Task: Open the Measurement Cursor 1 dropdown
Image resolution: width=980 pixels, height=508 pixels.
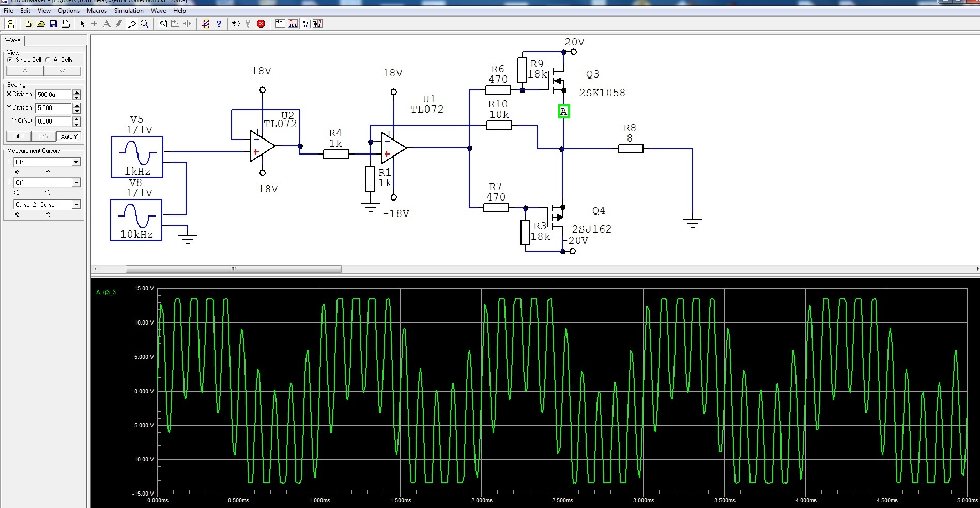Action: coord(76,162)
